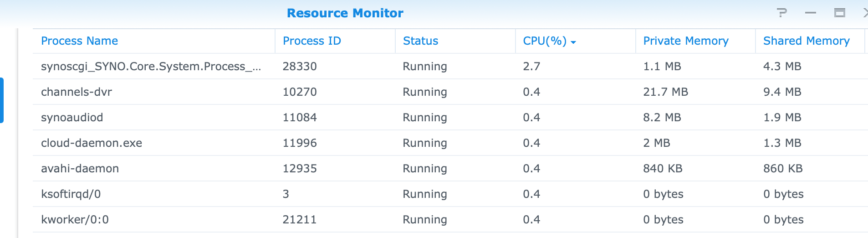Viewport: 868px width, 238px height.
Task: Sort by Private Memory column
Action: 685,41
